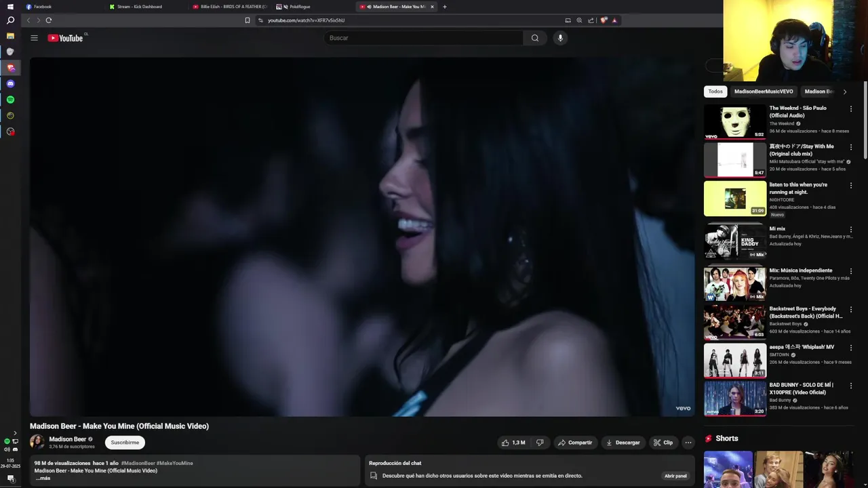Switch to the PokéRogue tab
This screenshot has width=868, height=488.
312,7
